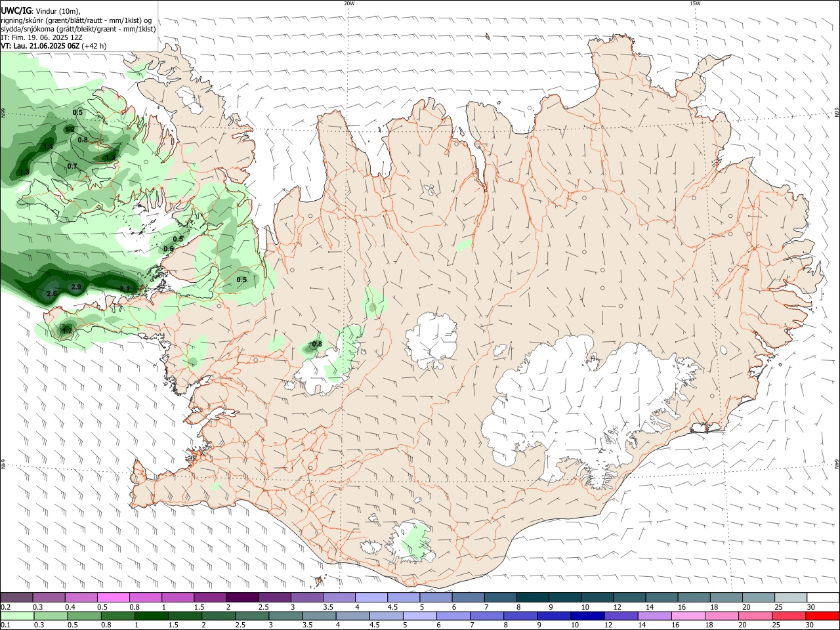Click the 20W longitude label

click(x=350, y=3)
